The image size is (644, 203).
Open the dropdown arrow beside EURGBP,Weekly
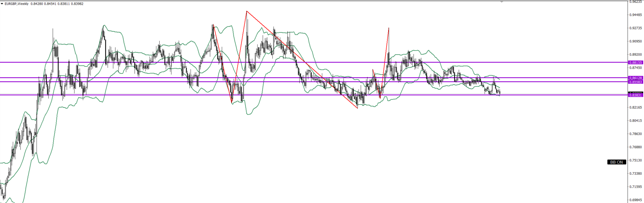pos(2,4)
